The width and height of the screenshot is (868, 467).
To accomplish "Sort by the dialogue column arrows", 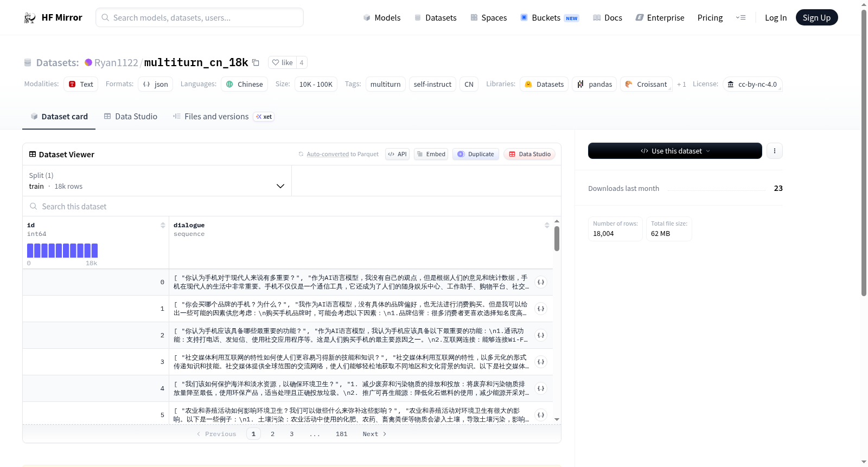I will click(547, 225).
